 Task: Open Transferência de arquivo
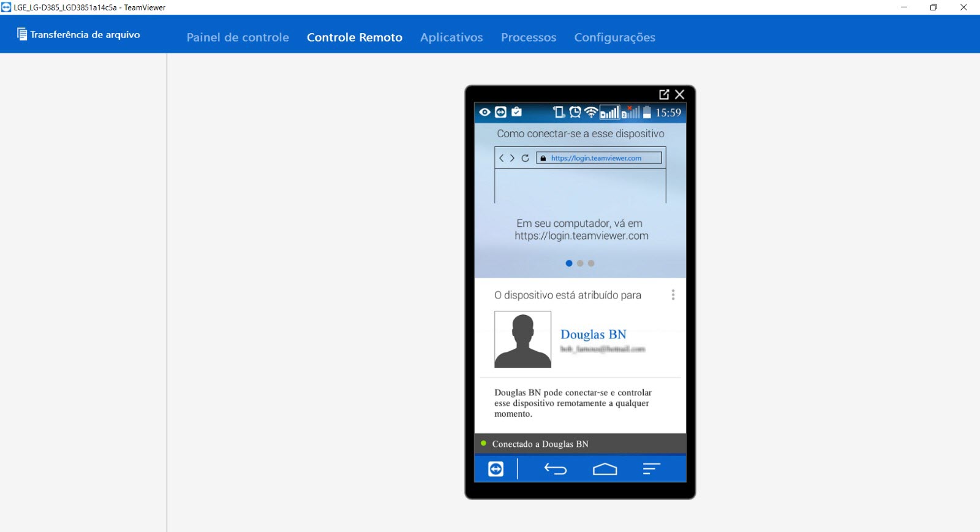click(x=78, y=34)
